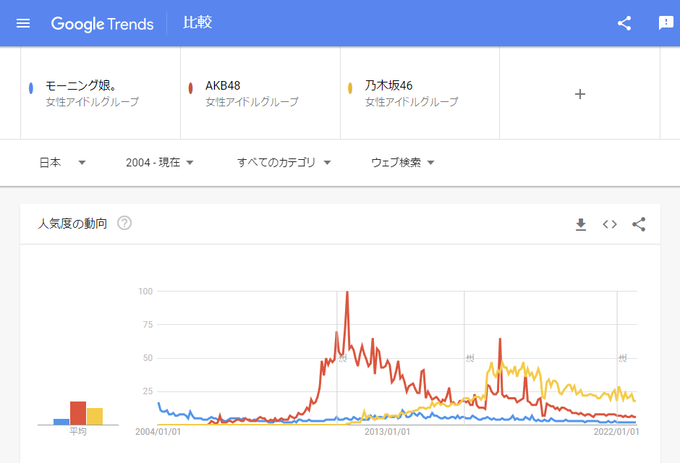Edit the 乃木坂46 search term card
Image resolution: width=680 pixels, height=463 pixels.
[x=420, y=93]
